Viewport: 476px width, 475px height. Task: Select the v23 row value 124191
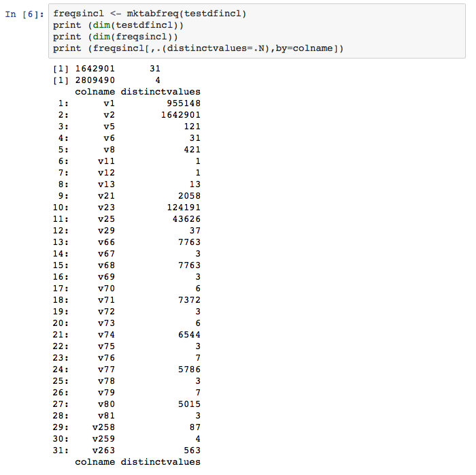[183, 207]
